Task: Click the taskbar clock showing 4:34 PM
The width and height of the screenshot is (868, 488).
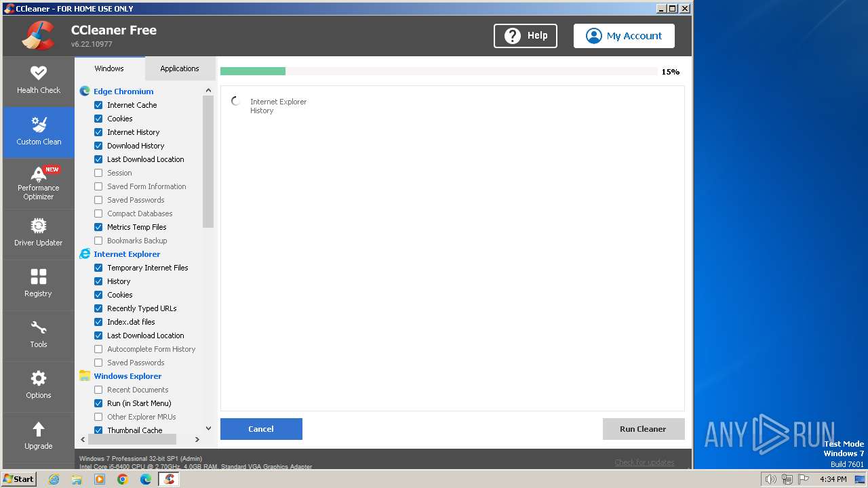Action: tap(833, 479)
